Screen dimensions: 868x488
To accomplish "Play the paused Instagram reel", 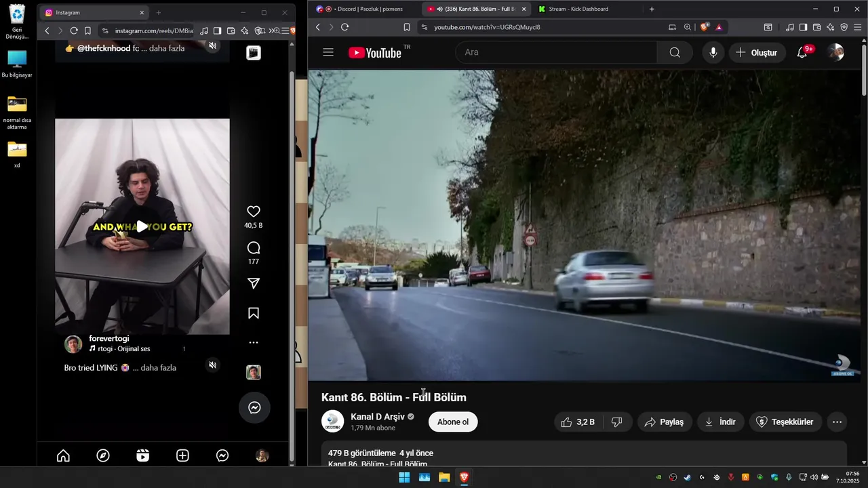I will coord(142,226).
